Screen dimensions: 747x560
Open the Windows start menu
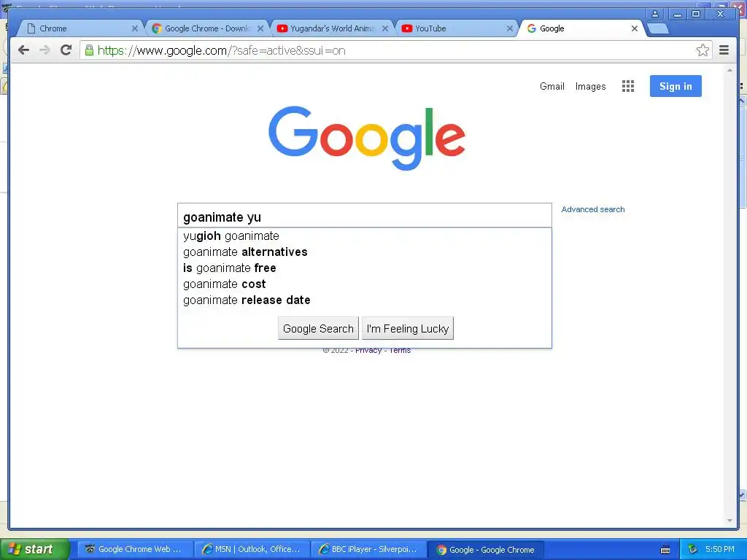pyautogui.click(x=35, y=549)
